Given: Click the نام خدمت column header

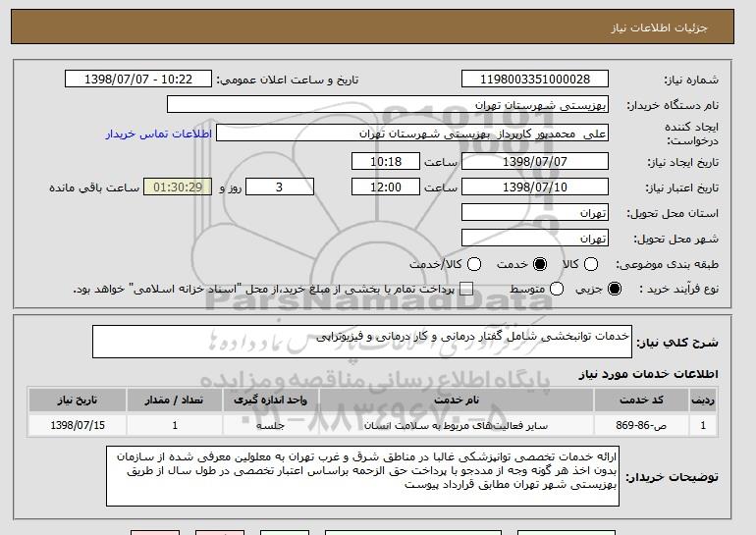Looking at the screenshot, I should click(457, 401).
